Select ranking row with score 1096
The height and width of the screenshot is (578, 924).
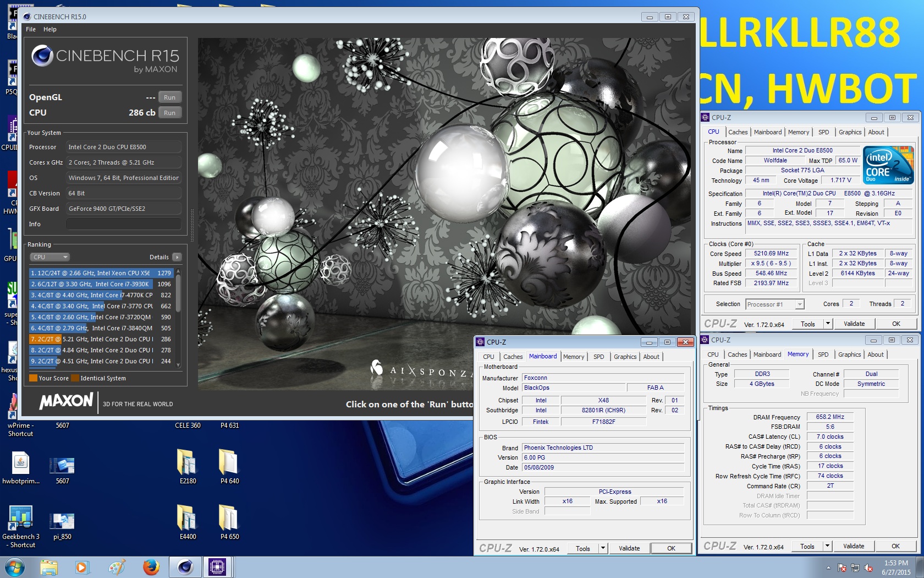coord(102,284)
